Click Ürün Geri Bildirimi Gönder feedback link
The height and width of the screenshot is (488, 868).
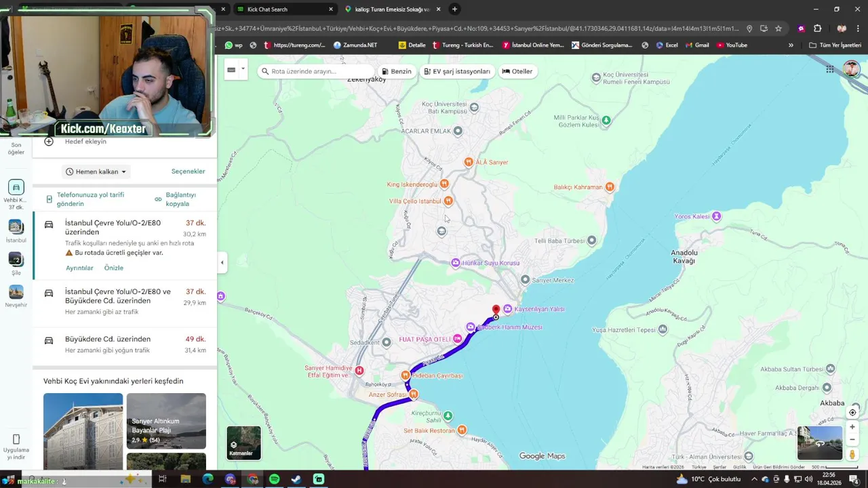click(x=778, y=467)
